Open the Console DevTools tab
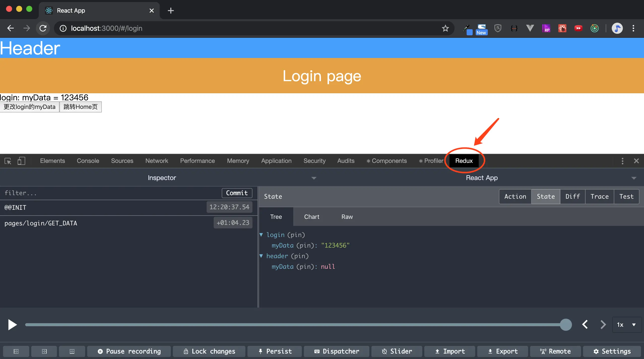This screenshot has width=644, height=359. (x=88, y=161)
